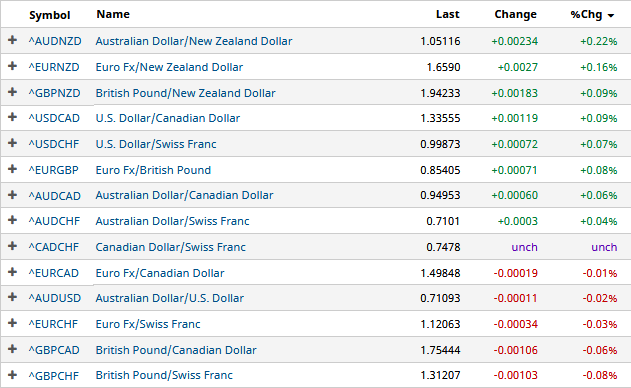Expand the ^AUDNZD row plus icon
This screenshot has height=388, width=631.
[x=12, y=40]
